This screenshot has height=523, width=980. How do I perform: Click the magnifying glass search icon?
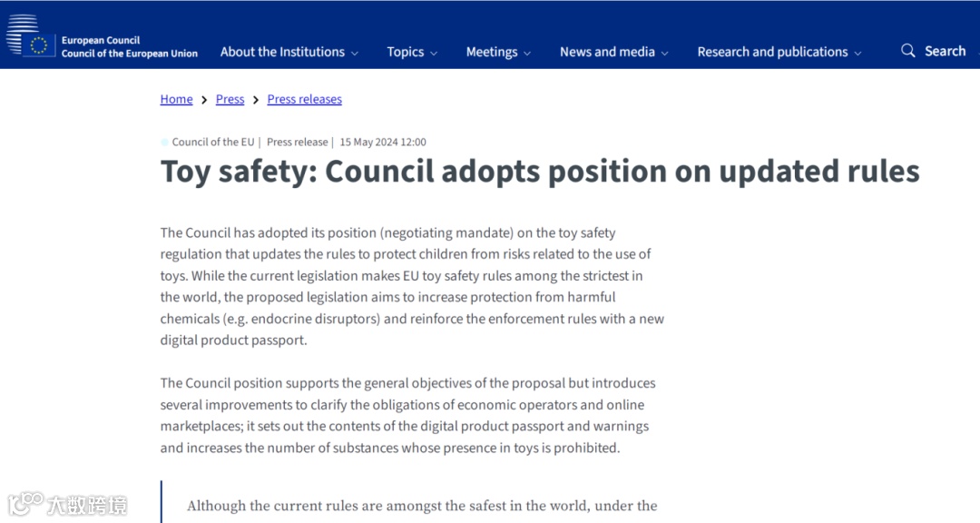pyautogui.click(x=908, y=51)
